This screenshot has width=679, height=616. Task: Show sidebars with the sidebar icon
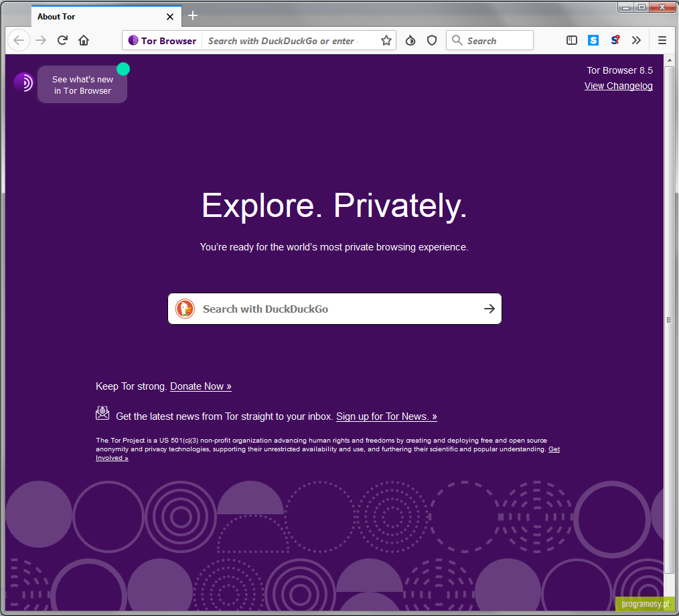(x=572, y=40)
